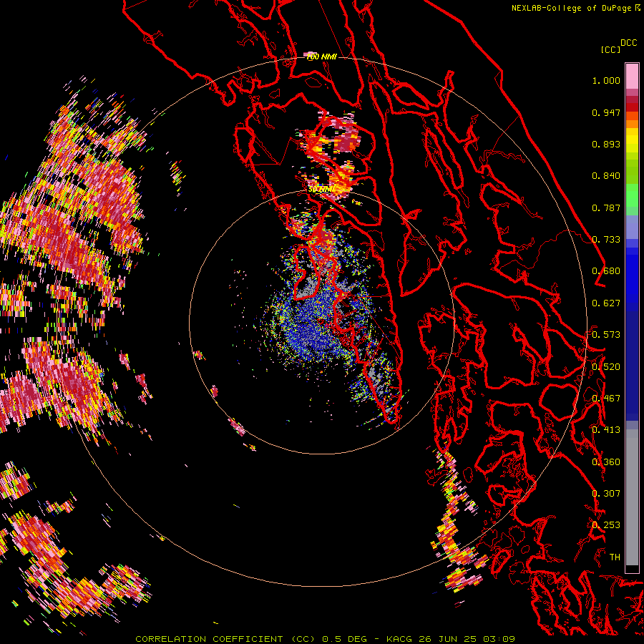Select the 0.627 legend value

(x=606, y=303)
